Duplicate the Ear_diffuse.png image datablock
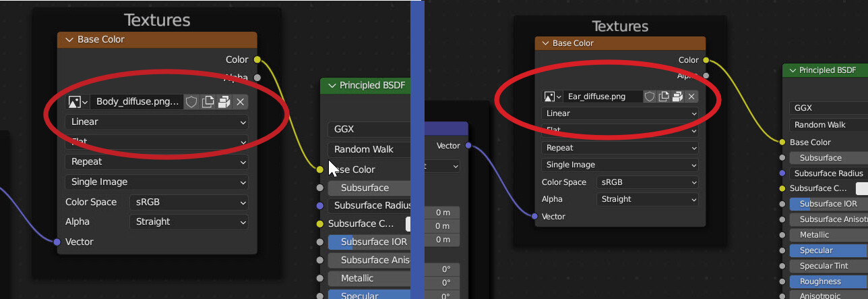 (664, 97)
